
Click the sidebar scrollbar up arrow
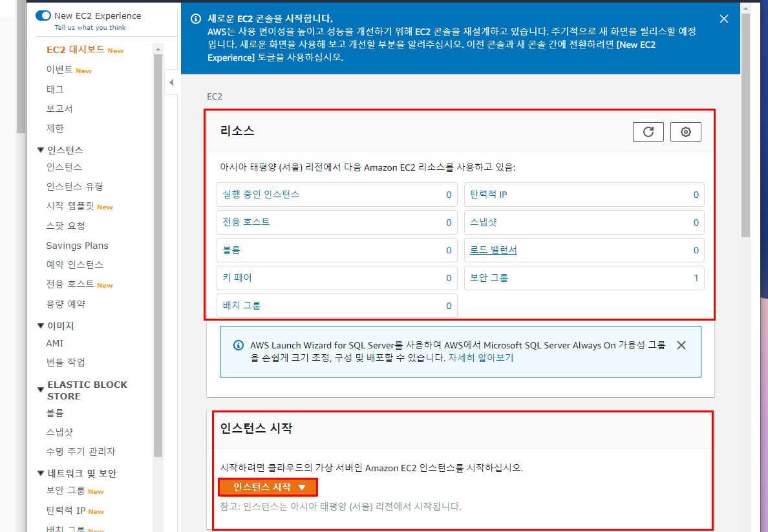click(158, 49)
